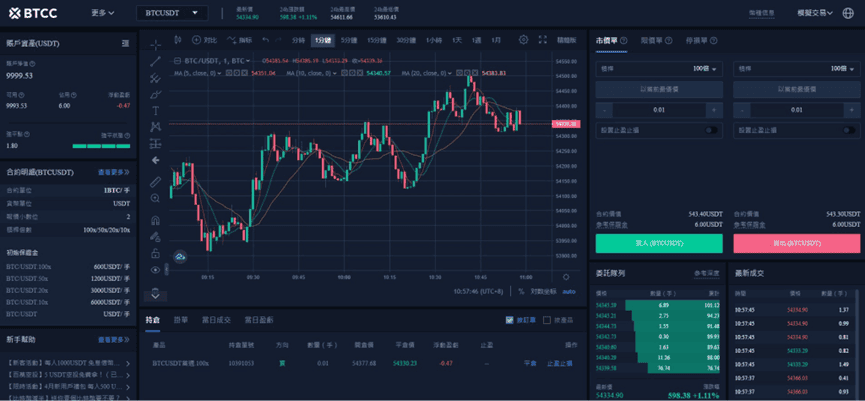Hide all drawings with eye icon
This screenshot has width=865, height=401.
pyautogui.click(x=156, y=270)
